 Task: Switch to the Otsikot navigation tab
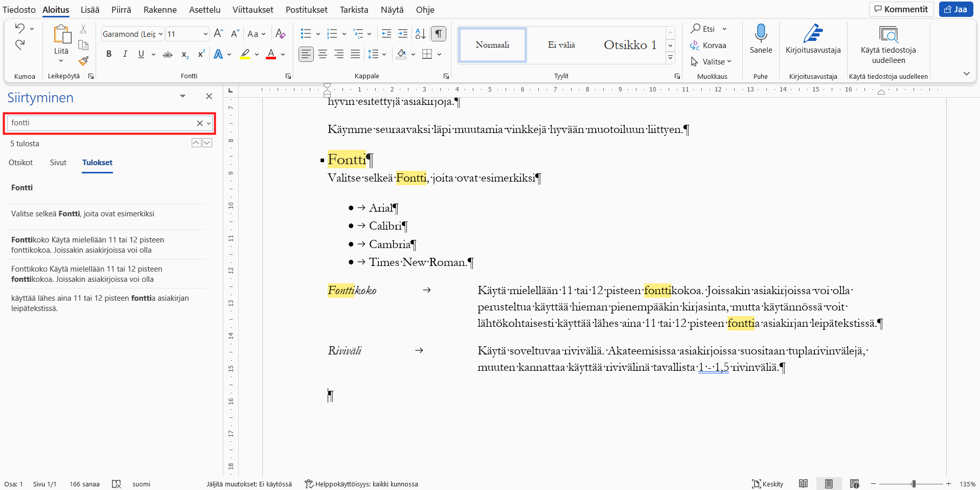click(x=20, y=163)
